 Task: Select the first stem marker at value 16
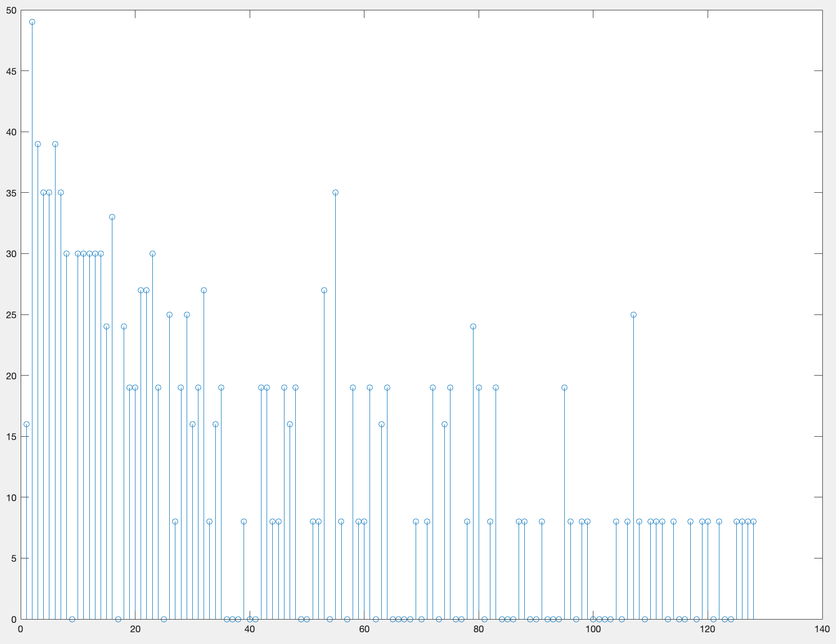[26, 424]
